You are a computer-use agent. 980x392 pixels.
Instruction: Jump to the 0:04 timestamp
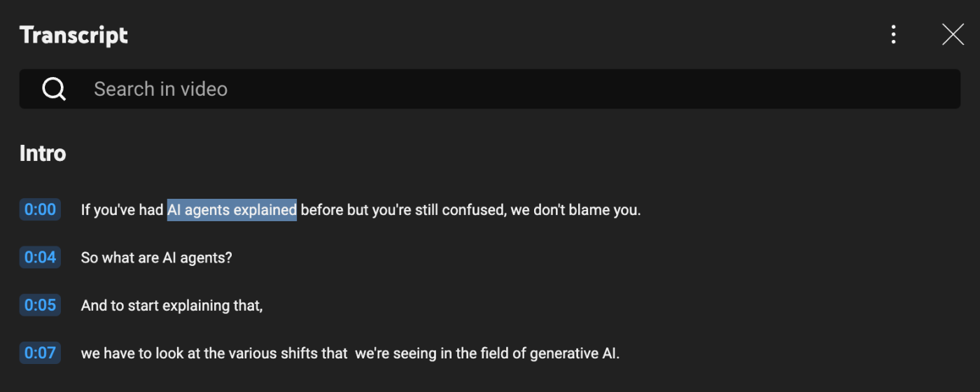click(40, 257)
